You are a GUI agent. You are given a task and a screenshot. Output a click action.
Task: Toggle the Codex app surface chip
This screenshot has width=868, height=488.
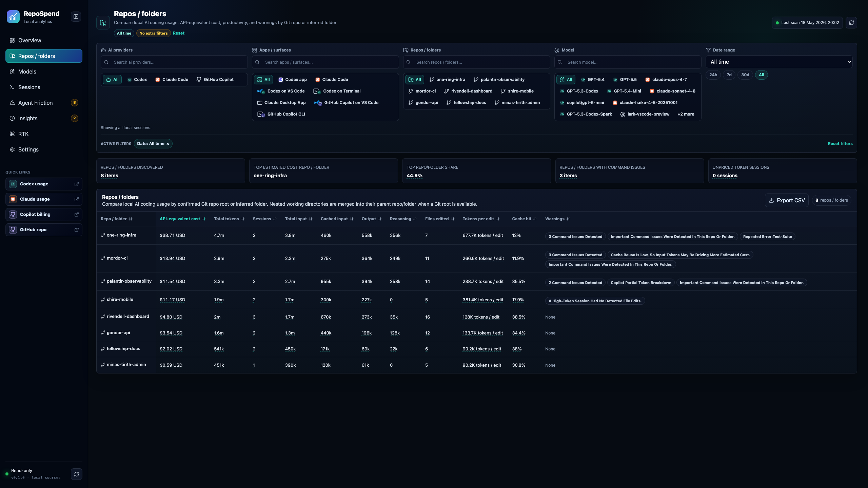coord(292,80)
